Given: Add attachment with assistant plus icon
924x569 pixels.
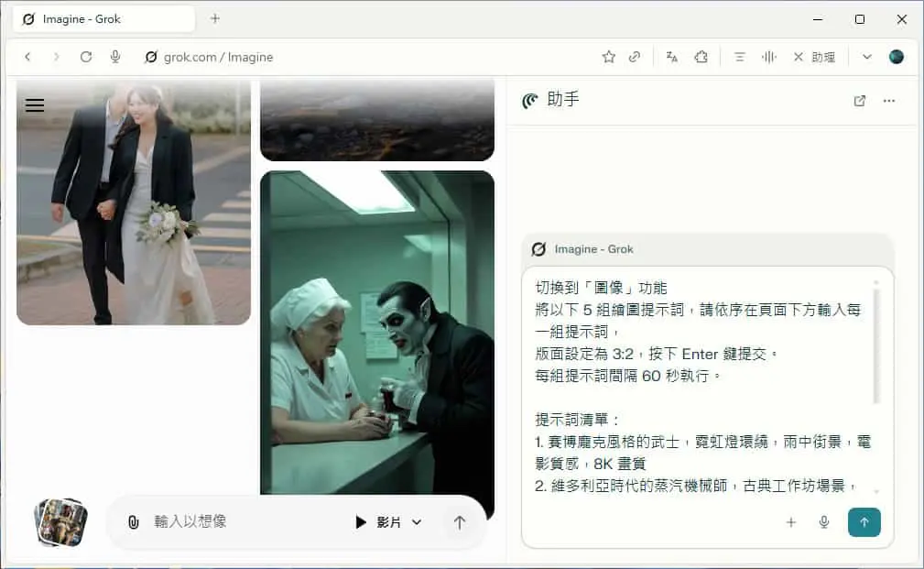Looking at the screenshot, I should tap(791, 522).
